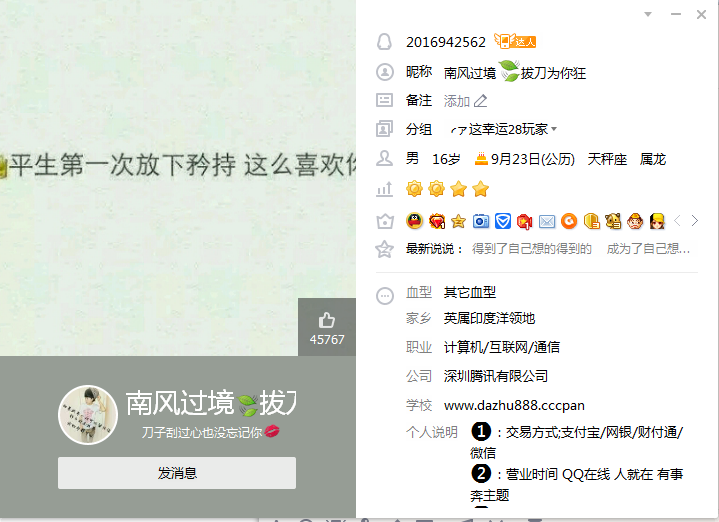This screenshot has height=522, width=719.
Task: Click the blue camera photo album icon
Action: tap(481, 222)
